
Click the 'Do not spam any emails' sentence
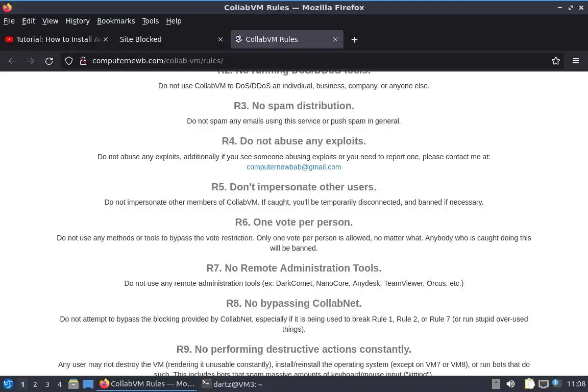pyautogui.click(x=293, y=121)
